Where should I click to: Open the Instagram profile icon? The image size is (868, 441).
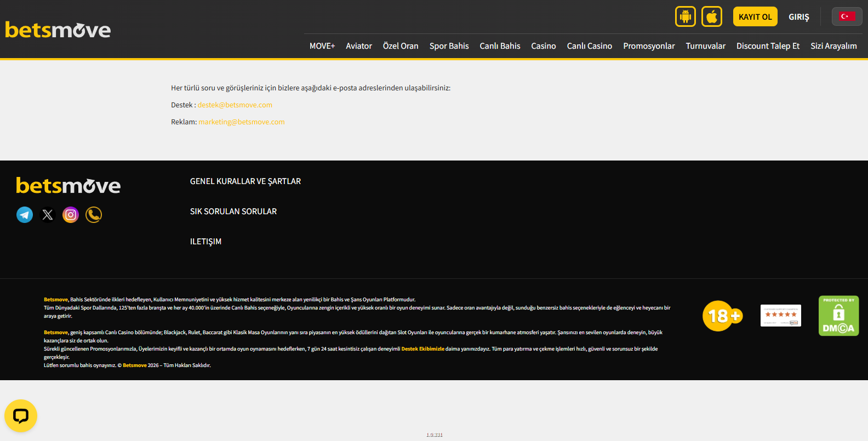[x=71, y=215]
